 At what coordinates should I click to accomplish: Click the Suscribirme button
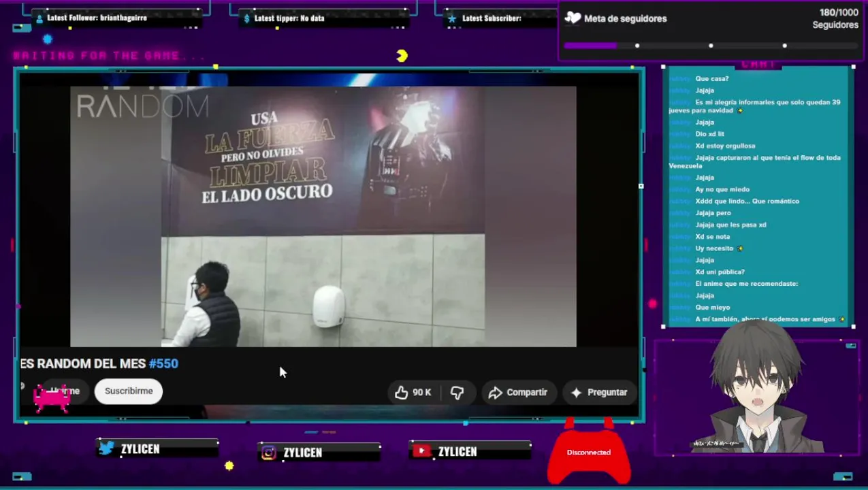pos(129,391)
